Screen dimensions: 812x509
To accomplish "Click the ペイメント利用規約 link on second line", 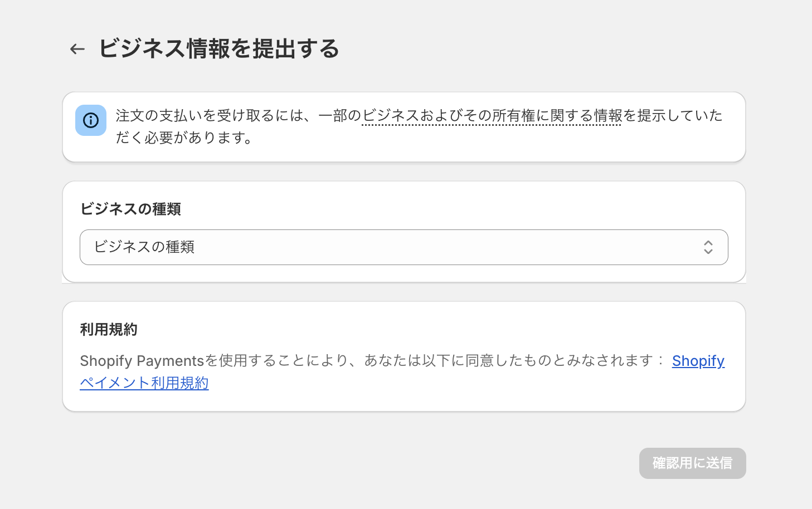I will (x=144, y=383).
